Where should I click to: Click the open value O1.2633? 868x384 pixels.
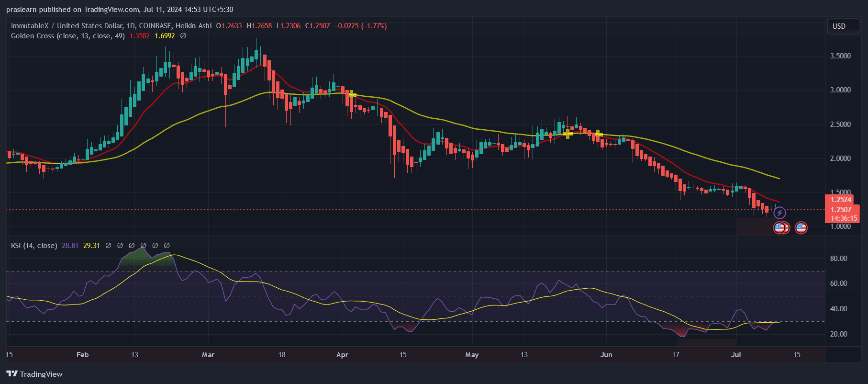tap(229, 26)
